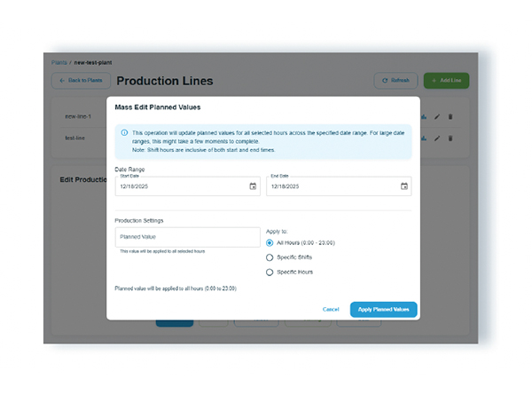The image size is (532, 395).
Task: Click the Back to Plants button
Action: pyautogui.click(x=78, y=81)
